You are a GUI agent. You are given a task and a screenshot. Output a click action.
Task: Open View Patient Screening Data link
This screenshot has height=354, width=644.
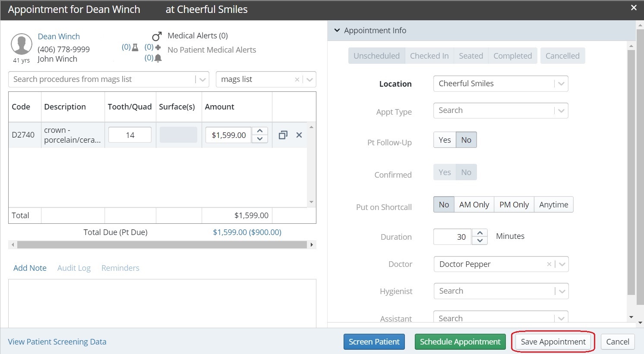(x=57, y=341)
